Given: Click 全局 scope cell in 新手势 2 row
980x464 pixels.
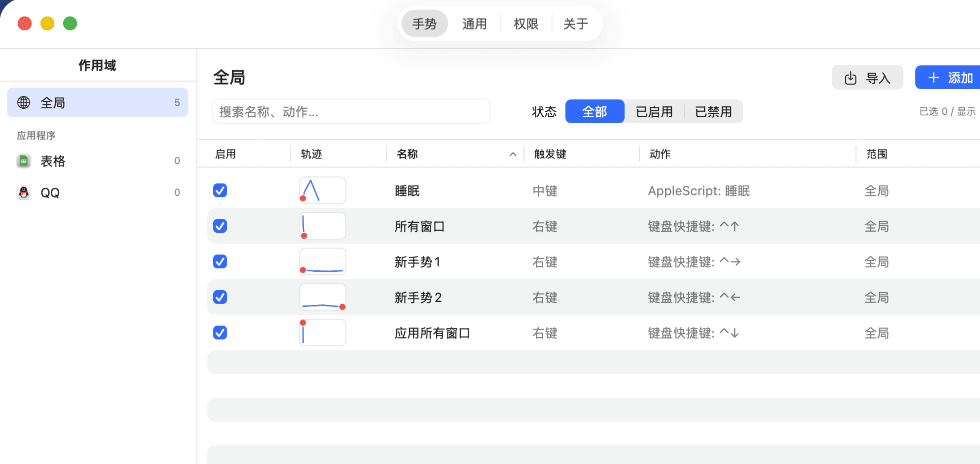Looking at the screenshot, I should 876,298.
